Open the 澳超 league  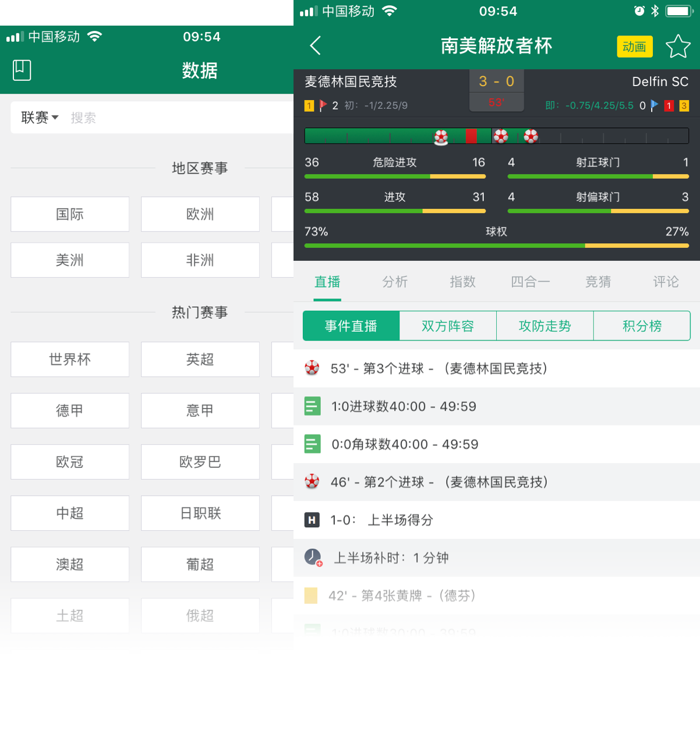[x=70, y=564]
